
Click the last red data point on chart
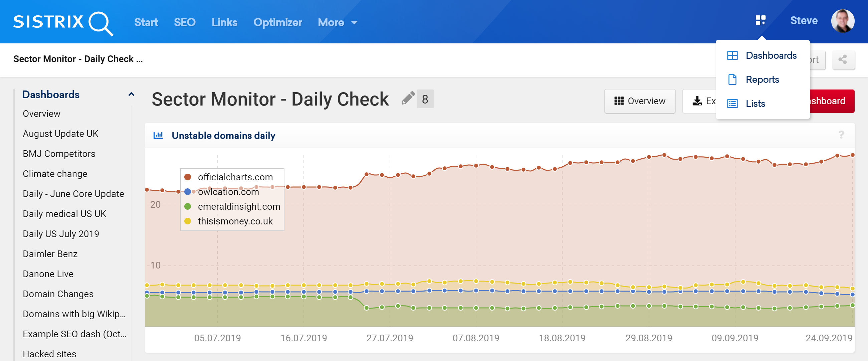click(x=853, y=155)
